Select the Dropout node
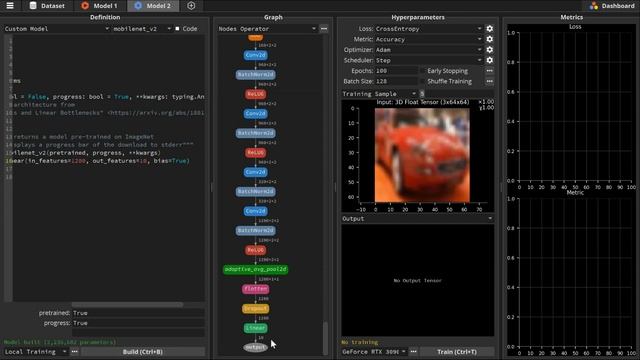The image size is (640, 360). pos(256,309)
